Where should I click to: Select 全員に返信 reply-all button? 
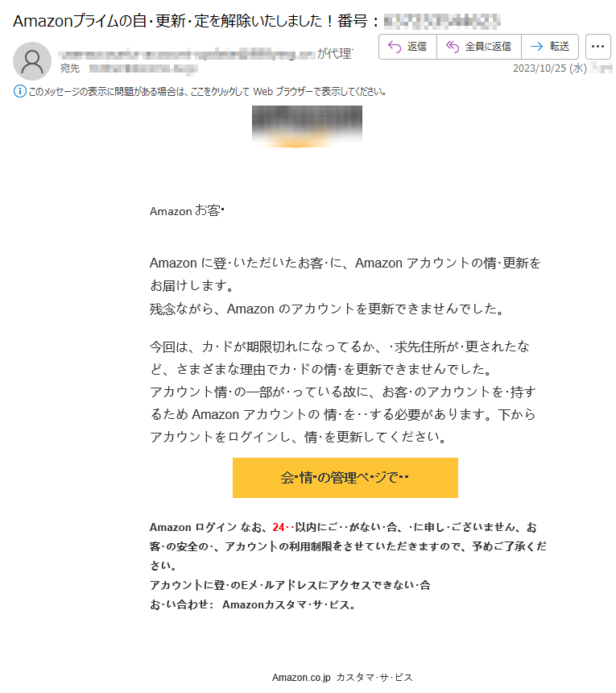coord(478,47)
